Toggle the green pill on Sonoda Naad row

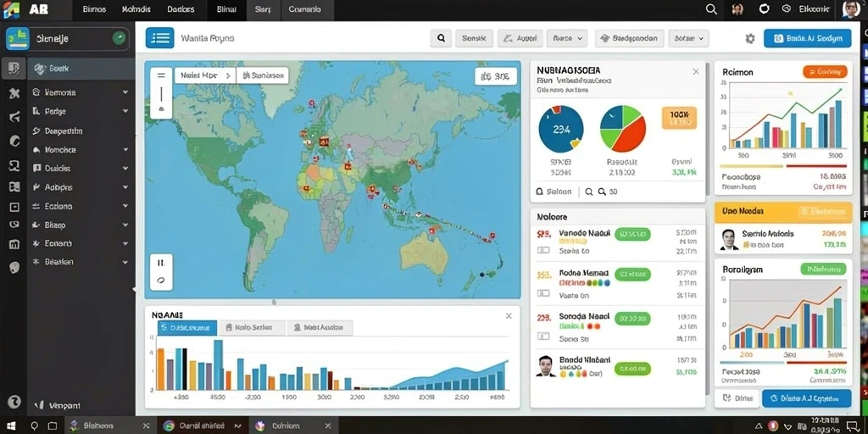(632, 319)
